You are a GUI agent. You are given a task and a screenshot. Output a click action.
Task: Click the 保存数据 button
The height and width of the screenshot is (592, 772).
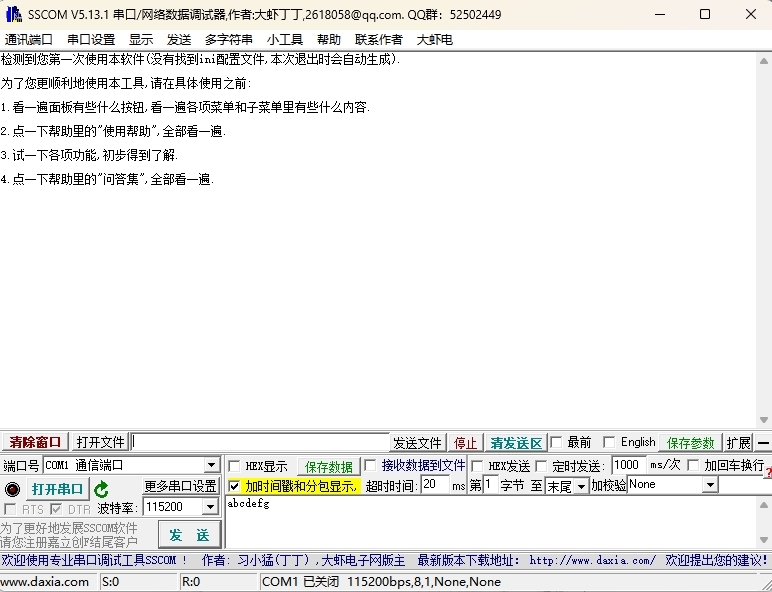328,466
